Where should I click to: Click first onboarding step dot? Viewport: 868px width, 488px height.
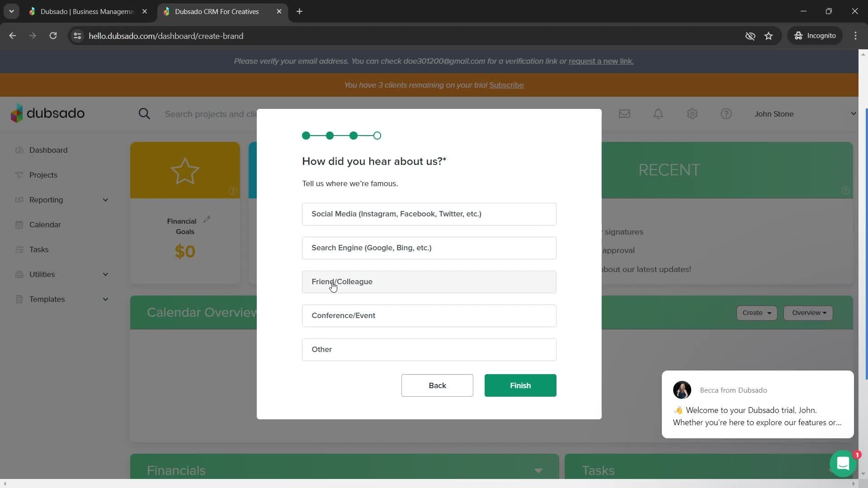pyautogui.click(x=306, y=136)
